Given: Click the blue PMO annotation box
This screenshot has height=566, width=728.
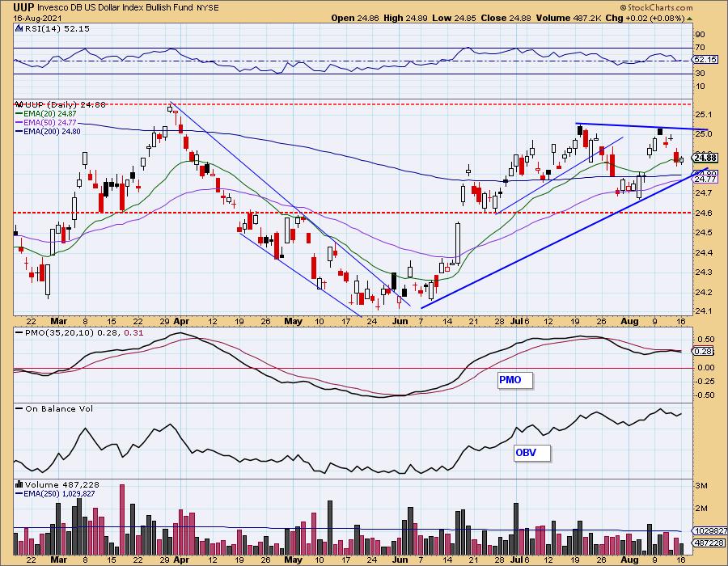Looking at the screenshot, I should (514, 380).
